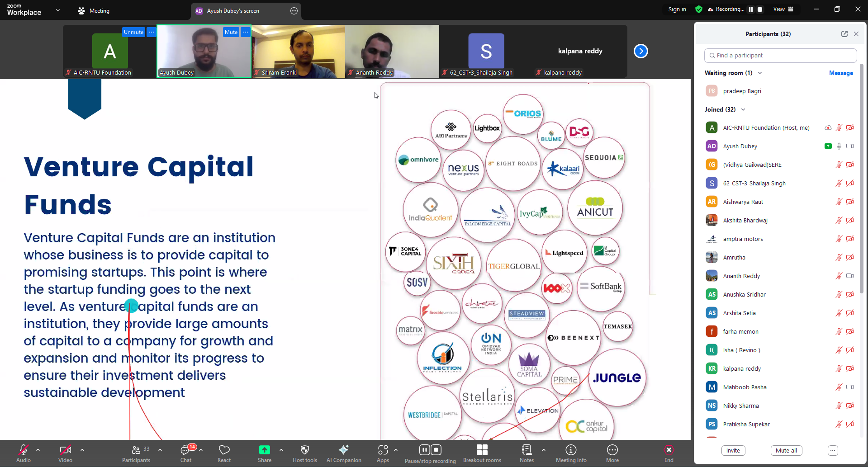Open Breakout rooms

pyautogui.click(x=482, y=453)
